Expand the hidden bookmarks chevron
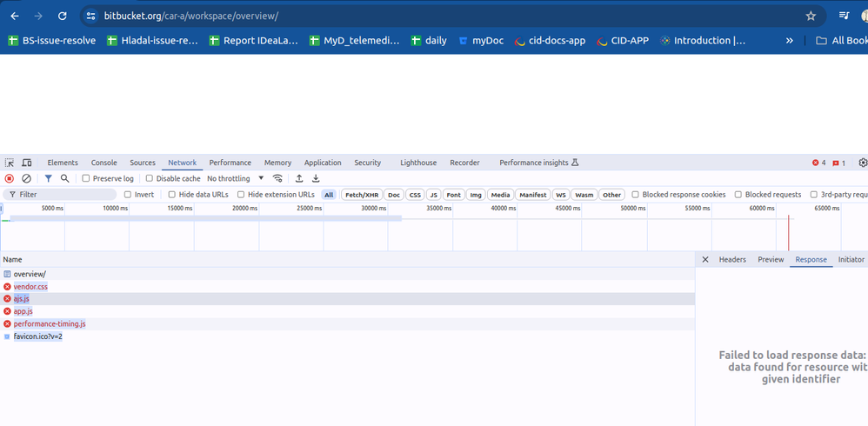The width and height of the screenshot is (868, 426). [790, 40]
